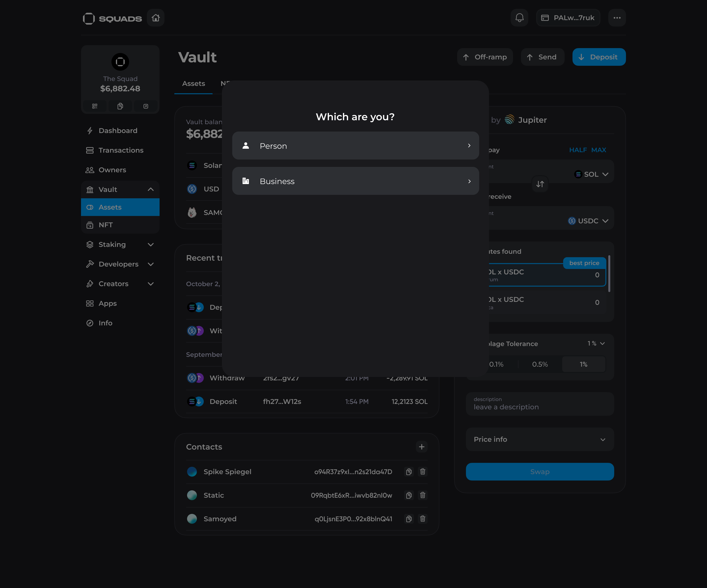Add a new contact with plus icon
707x588 pixels.
(x=421, y=447)
